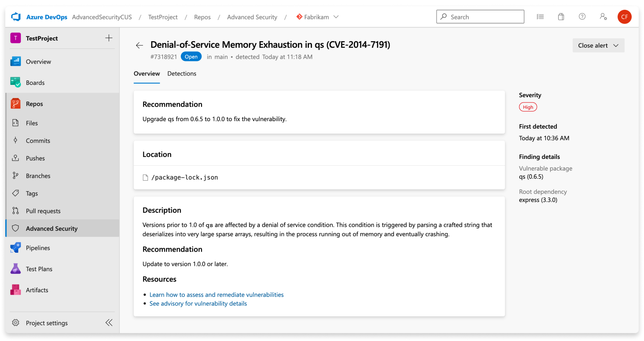The image size is (644, 341).
Task: Open Branches via its branch icon
Action: (x=15, y=175)
